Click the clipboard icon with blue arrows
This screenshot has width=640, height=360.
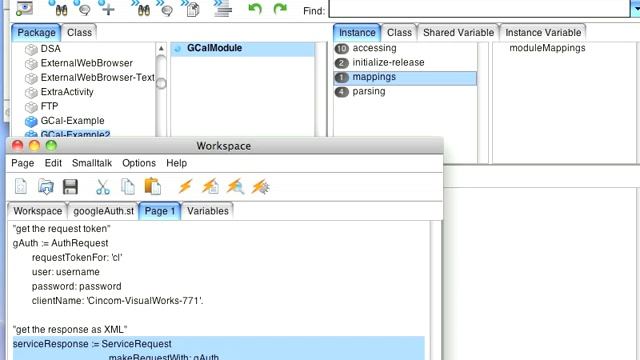(191, 9)
